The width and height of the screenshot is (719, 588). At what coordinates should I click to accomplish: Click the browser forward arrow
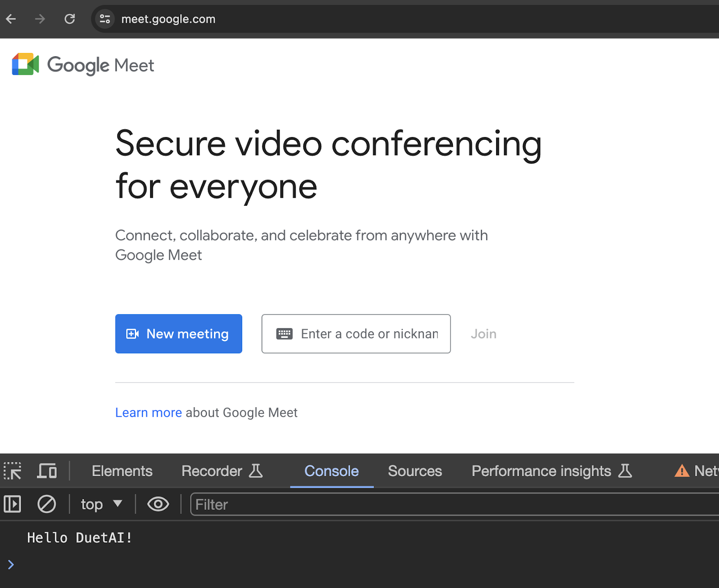pyautogui.click(x=40, y=19)
